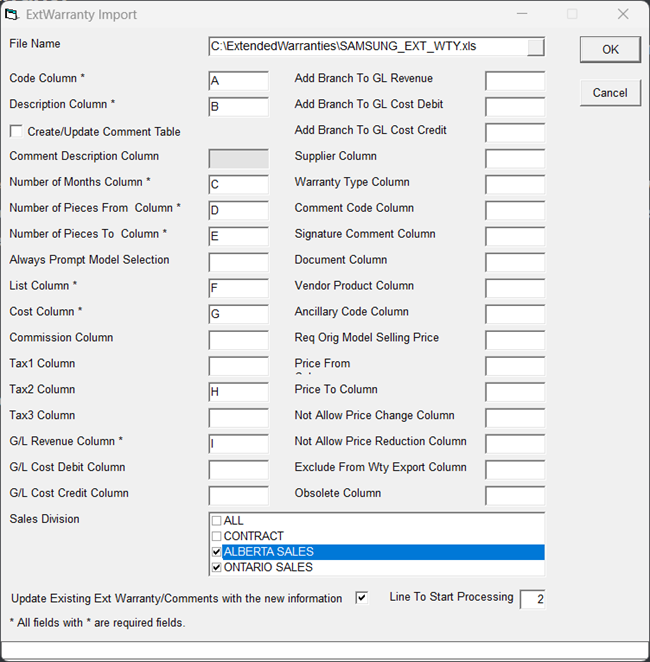650x662 pixels.
Task: Click the Obsolete Column input box
Action: (514, 495)
